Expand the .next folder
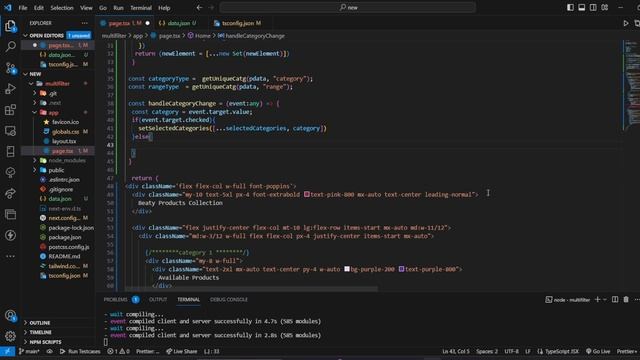640x360 pixels. (x=35, y=103)
